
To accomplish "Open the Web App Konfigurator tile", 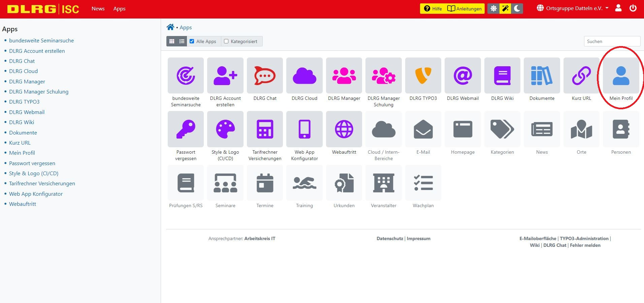I will point(304,129).
